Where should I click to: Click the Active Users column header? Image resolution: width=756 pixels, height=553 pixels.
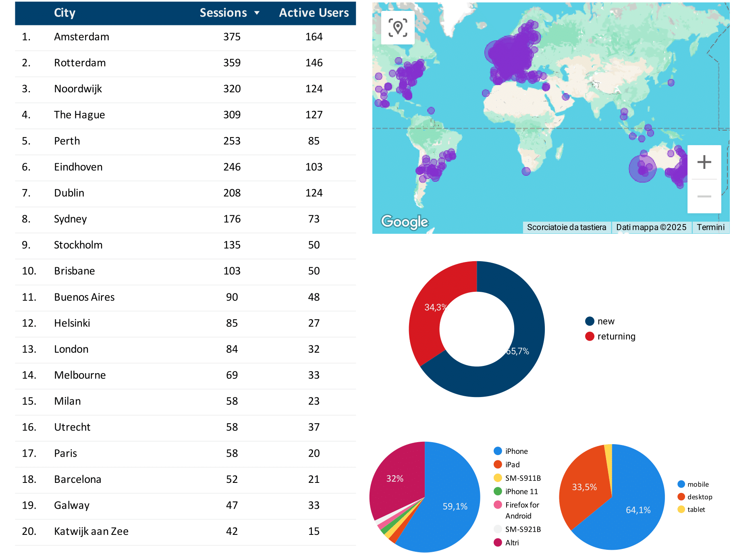314,12
